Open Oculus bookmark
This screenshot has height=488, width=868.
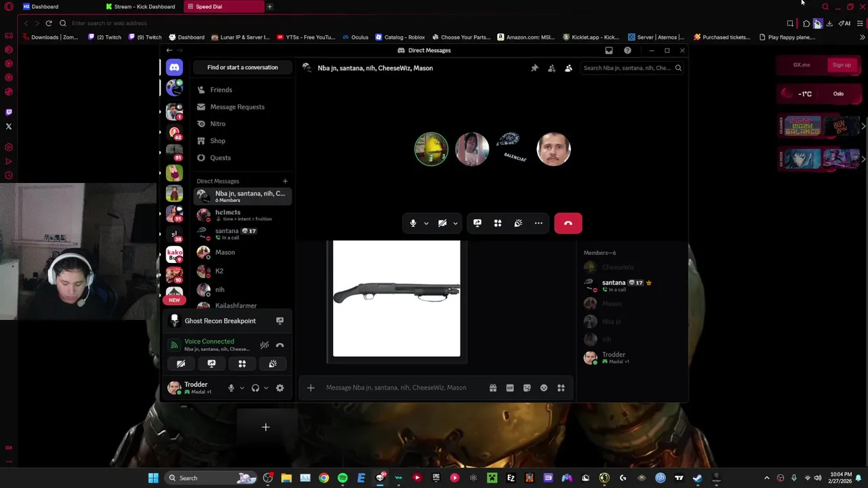(x=355, y=37)
